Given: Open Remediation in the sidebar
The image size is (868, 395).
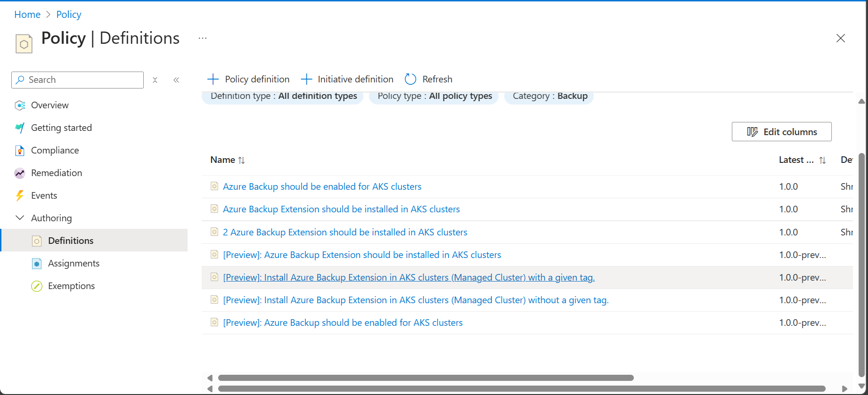Looking at the screenshot, I should (x=57, y=173).
